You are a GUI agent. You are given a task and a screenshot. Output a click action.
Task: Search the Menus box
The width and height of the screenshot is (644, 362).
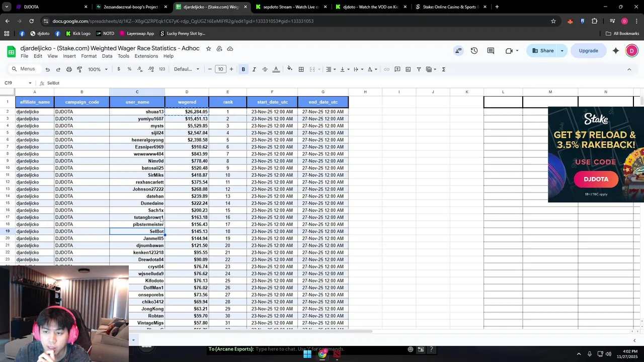pos(24,69)
